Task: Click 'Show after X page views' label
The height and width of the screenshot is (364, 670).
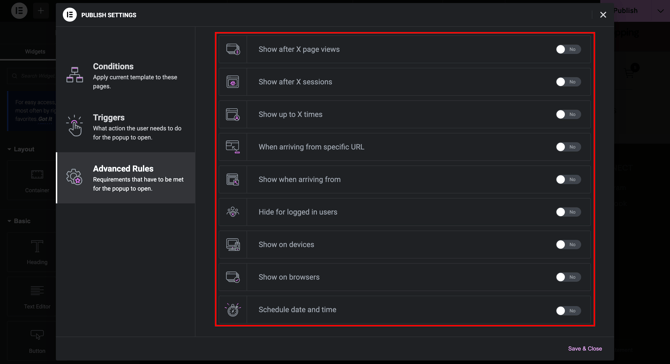Action: pos(299,49)
